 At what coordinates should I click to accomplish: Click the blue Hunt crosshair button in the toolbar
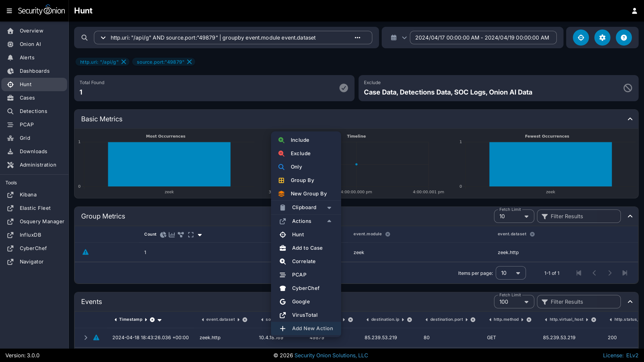pyautogui.click(x=581, y=38)
